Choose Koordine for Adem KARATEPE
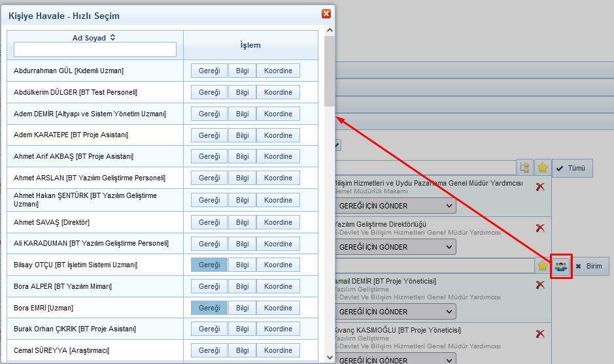The width and height of the screenshot is (614, 364). click(x=278, y=135)
